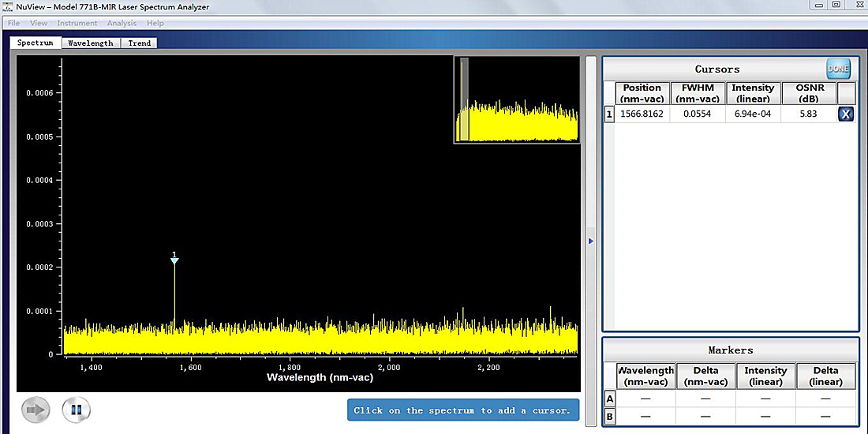The height and width of the screenshot is (434, 868).
Task: Expand the Analysis menu
Action: pyautogui.click(x=122, y=23)
